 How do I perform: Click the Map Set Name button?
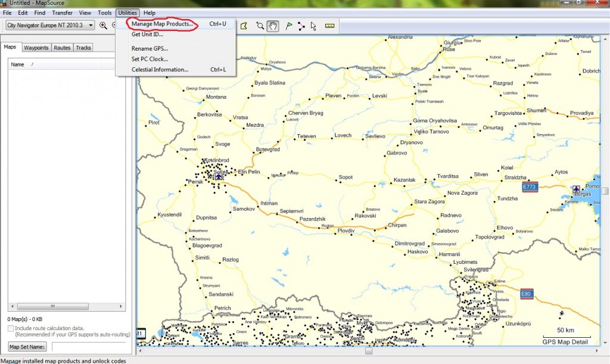pos(27,347)
